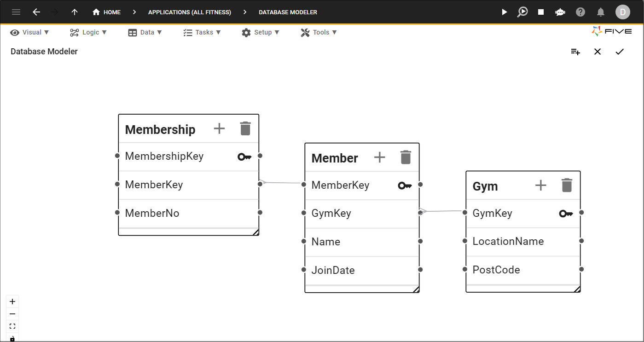Click the right connector dot of PostCode
644x342 pixels.
click(582, 269)
